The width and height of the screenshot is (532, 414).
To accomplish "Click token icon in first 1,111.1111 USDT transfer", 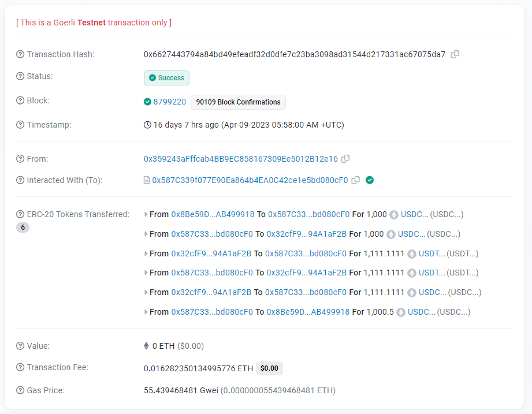I will tap(412, 254).
